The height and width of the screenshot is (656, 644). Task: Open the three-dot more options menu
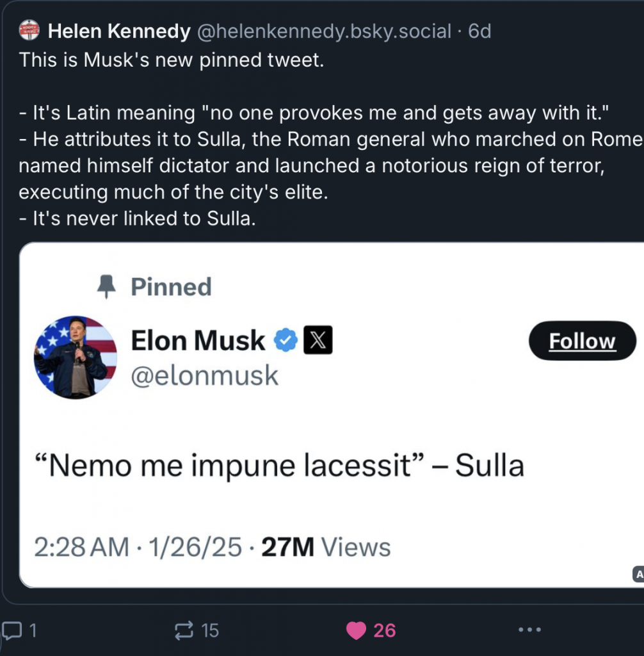[529, 630]
